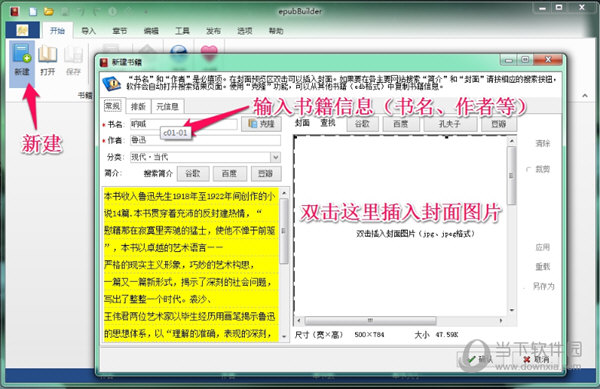
Task: Click the yellow summary text area
Action: [x=191, y=264]
